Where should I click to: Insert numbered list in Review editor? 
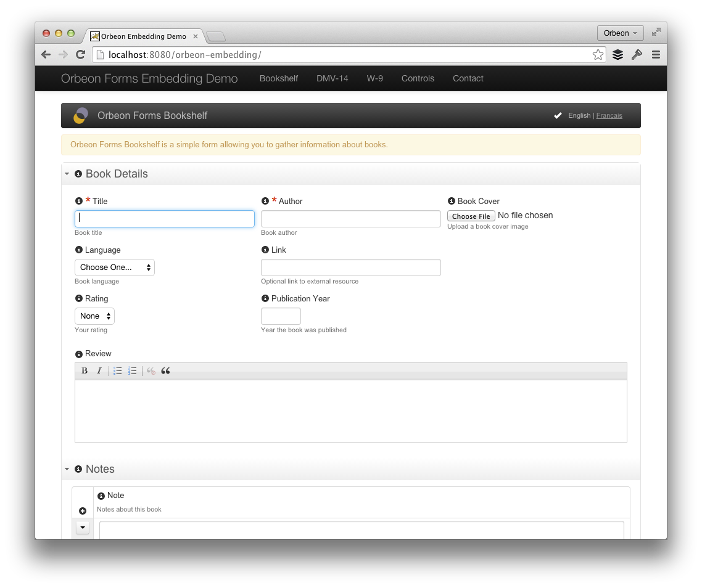click(132, 371)
